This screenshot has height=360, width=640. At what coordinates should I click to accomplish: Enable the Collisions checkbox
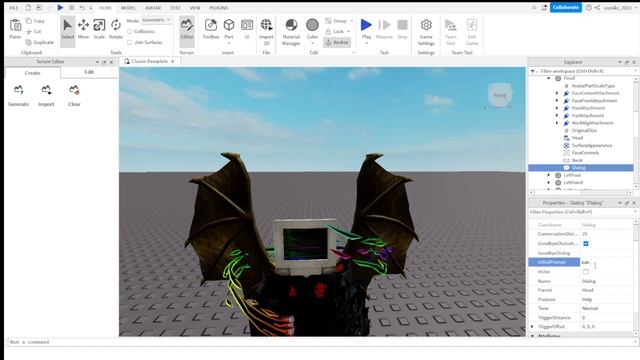[x=129, y=31]
